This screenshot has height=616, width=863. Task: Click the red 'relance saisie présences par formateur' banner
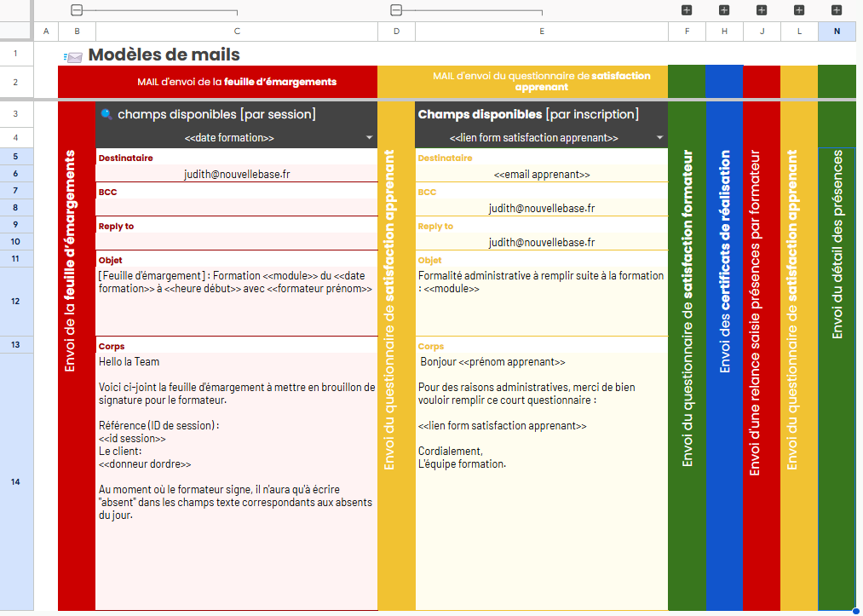coord(762,355)
